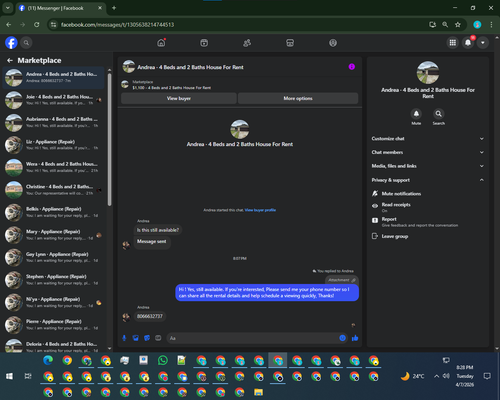Click the listing thumbnail in details panel
The width and height of the screenshot is (500, 400).
tap(428, 72)
